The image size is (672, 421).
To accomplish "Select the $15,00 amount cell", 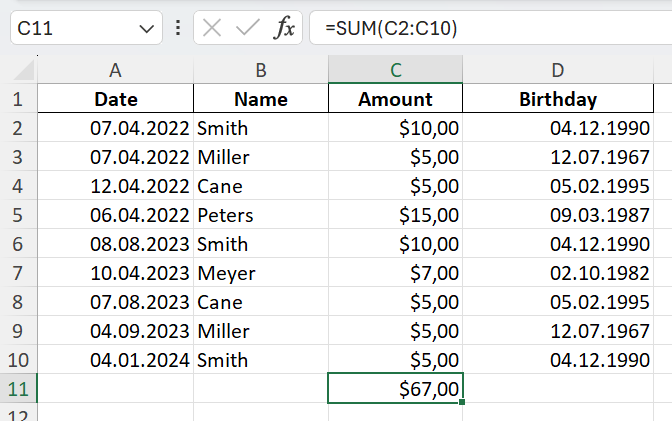I will coord(396,215).
